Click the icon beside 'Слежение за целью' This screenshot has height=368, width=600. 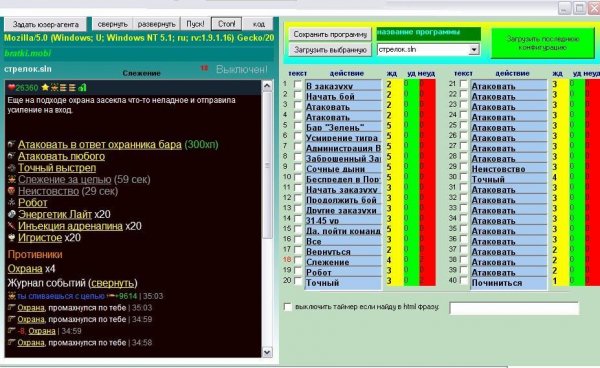coord(11,179)
